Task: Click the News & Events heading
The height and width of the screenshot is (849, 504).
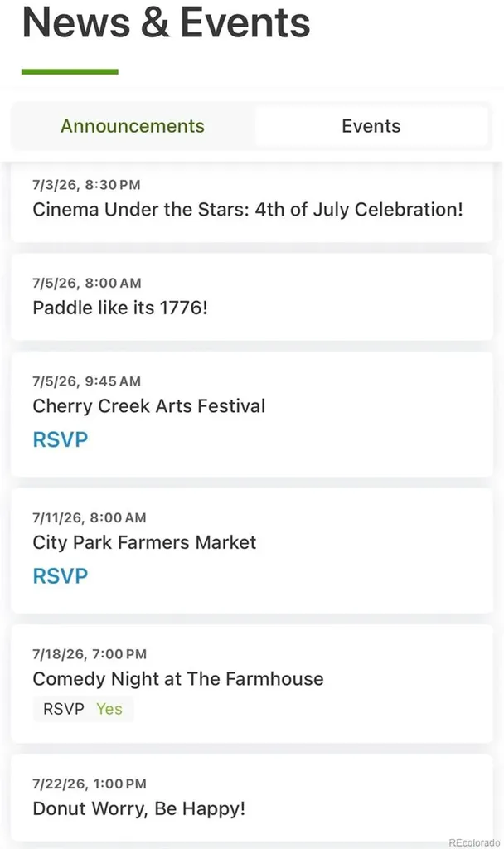Action: point(166,22)
